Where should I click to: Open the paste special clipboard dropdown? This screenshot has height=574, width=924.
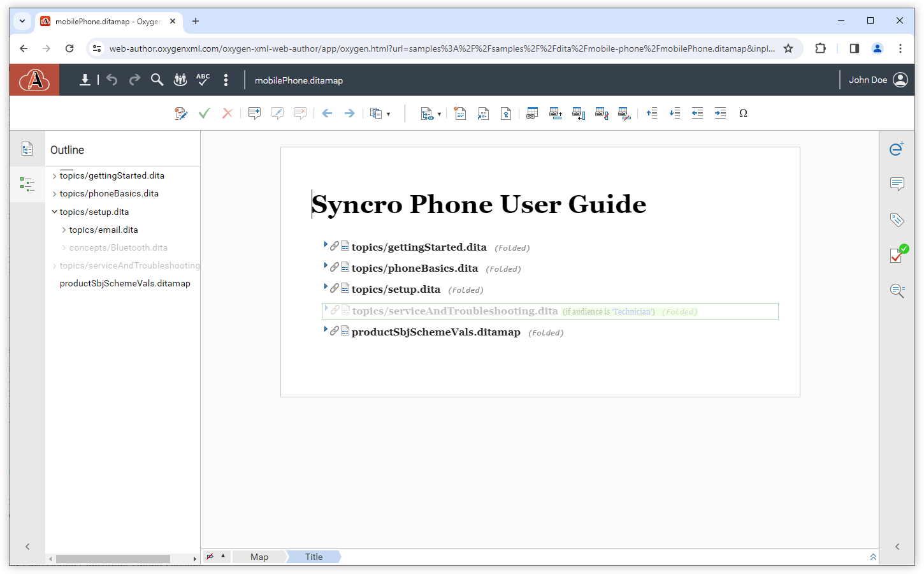tap(380, 114)
